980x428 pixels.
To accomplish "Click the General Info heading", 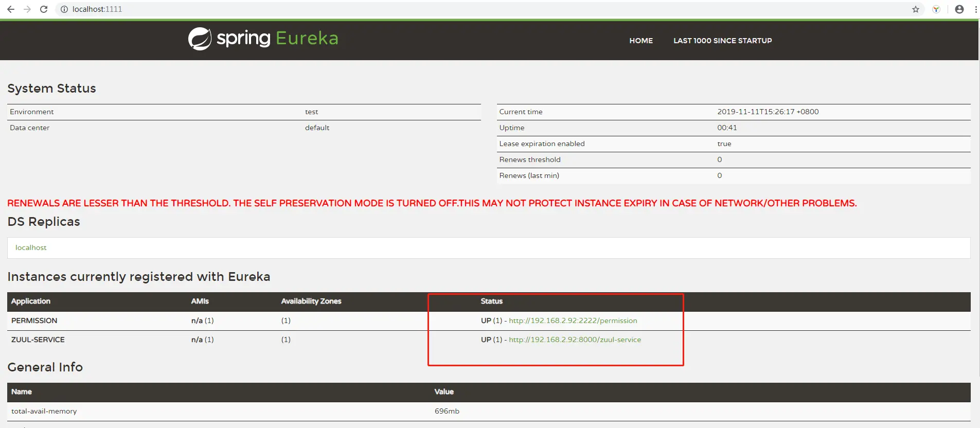I will [x=45, y=367].
